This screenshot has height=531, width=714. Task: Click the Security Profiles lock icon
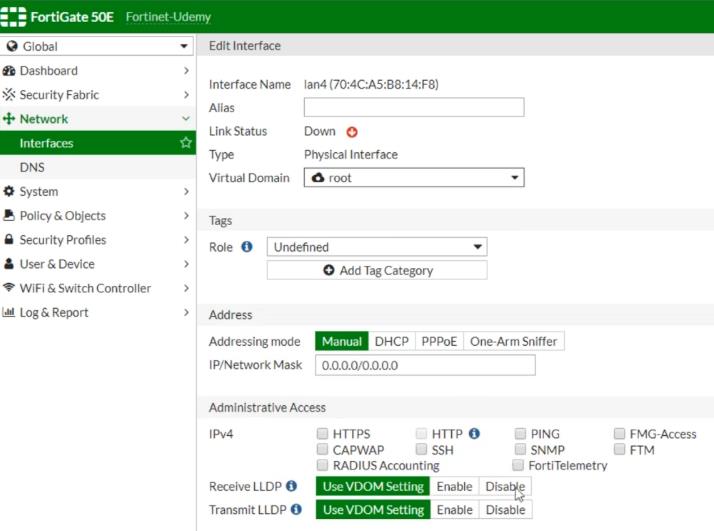pyautogui.click(x=9, y=240)
